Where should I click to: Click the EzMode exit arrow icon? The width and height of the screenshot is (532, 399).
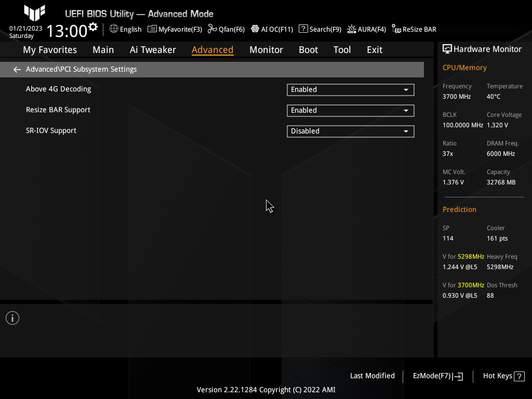458,376
